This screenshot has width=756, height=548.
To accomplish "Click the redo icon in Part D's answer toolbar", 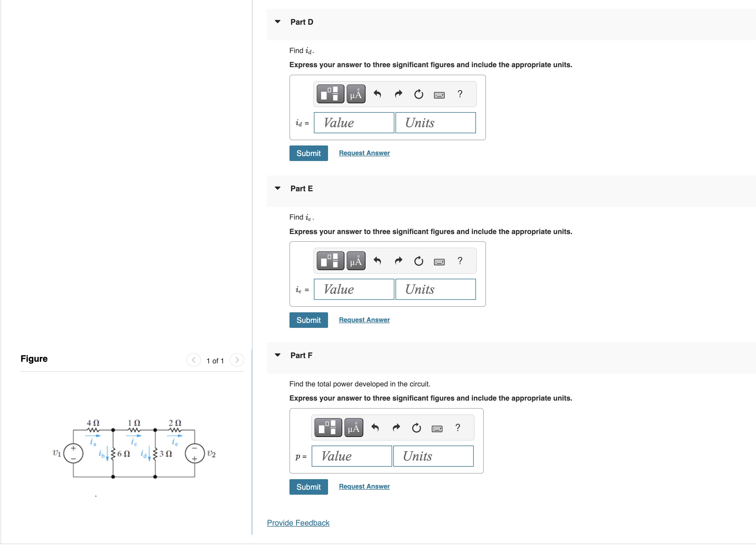I will (x=398, y=94).
